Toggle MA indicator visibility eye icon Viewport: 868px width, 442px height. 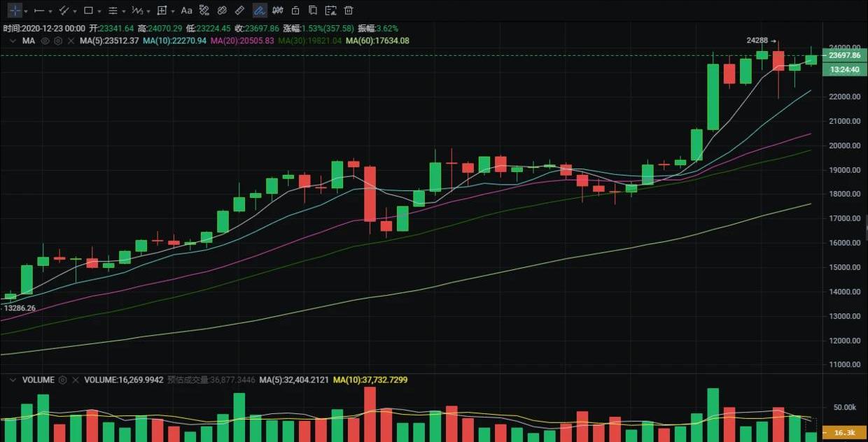(x=45, y=41)
